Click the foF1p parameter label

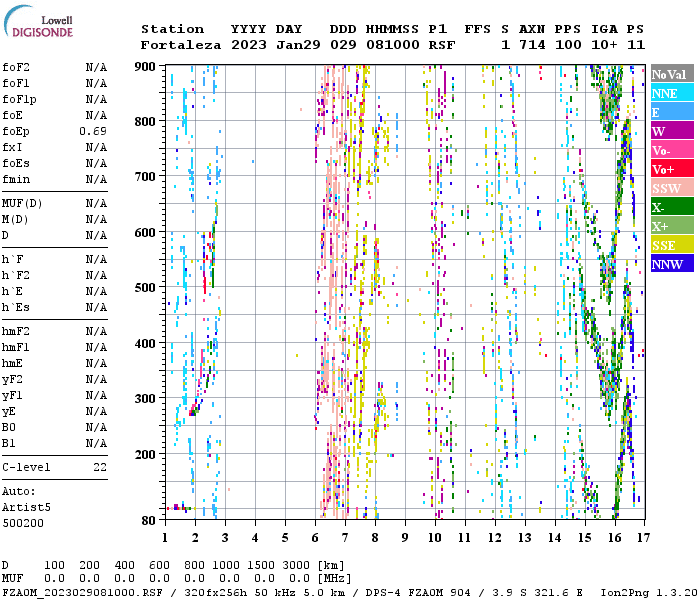tap(19, 100)
